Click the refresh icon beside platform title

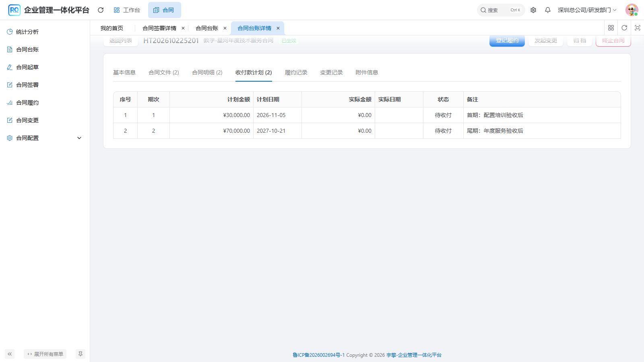pyautogui.click(x=101, y=10)
